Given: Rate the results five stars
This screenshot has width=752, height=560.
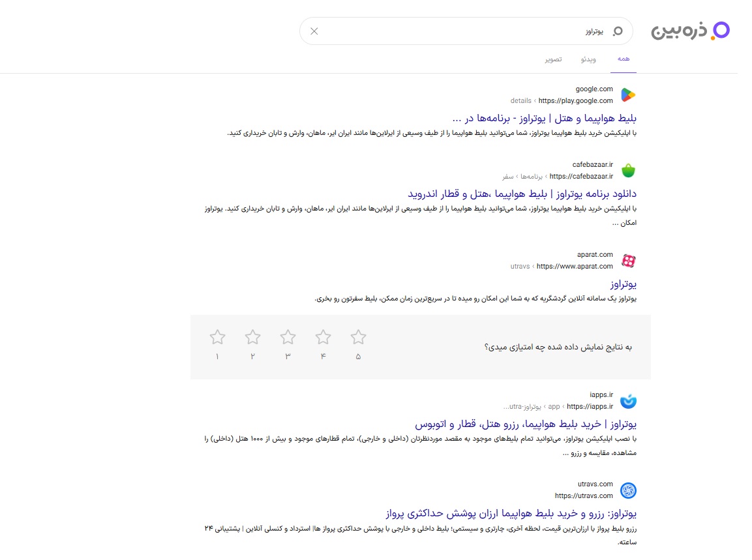Looking at the screenshot, I should (x=358, y=338).
